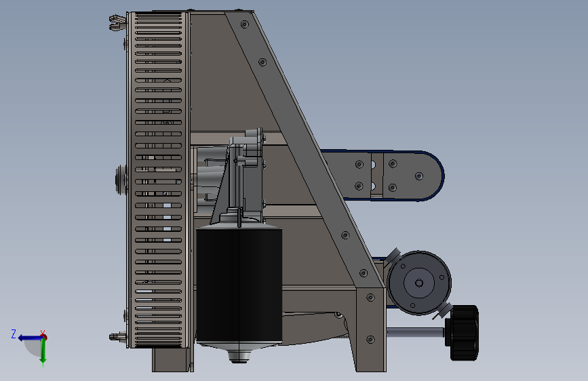Select the large black cylindrical motor body
This screenshot has width=588, height=381.
click(239, 284)
